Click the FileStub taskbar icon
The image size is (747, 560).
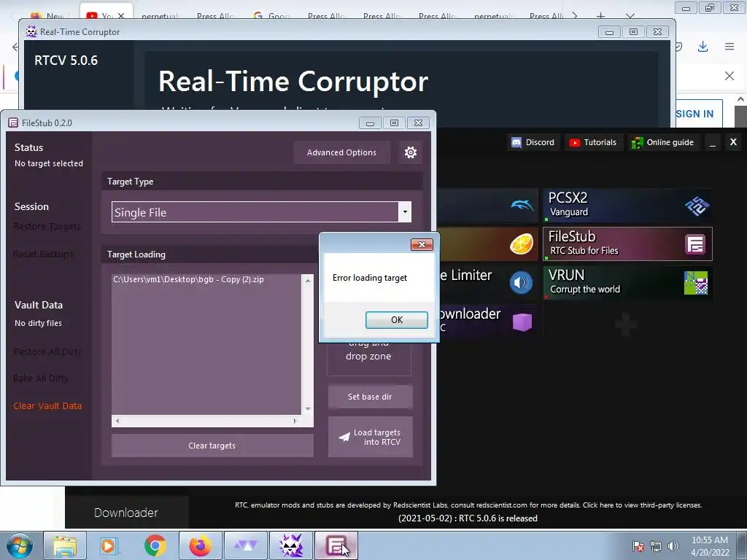click(x=336, y=545)
